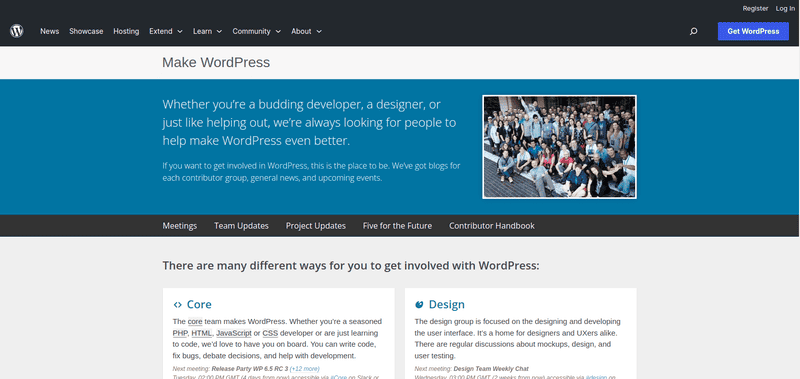Click the Register link

pos(755,8)
